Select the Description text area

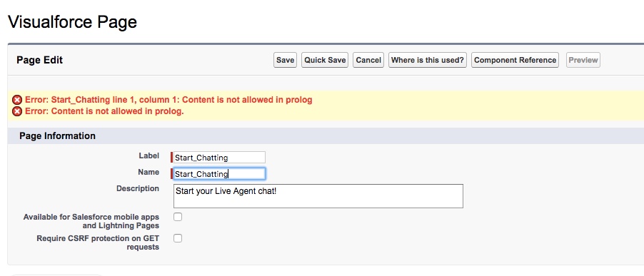[x=318, y=196]
